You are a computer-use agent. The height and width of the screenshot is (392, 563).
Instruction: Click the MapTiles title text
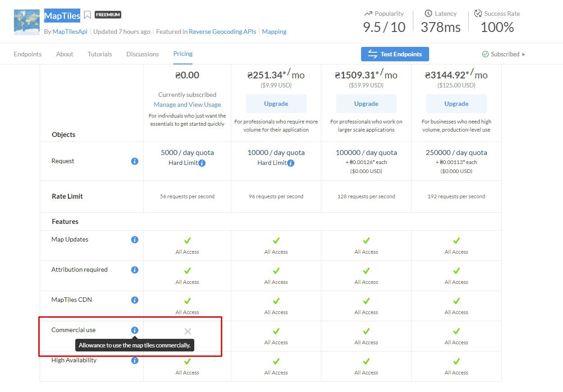pos(62,16)
